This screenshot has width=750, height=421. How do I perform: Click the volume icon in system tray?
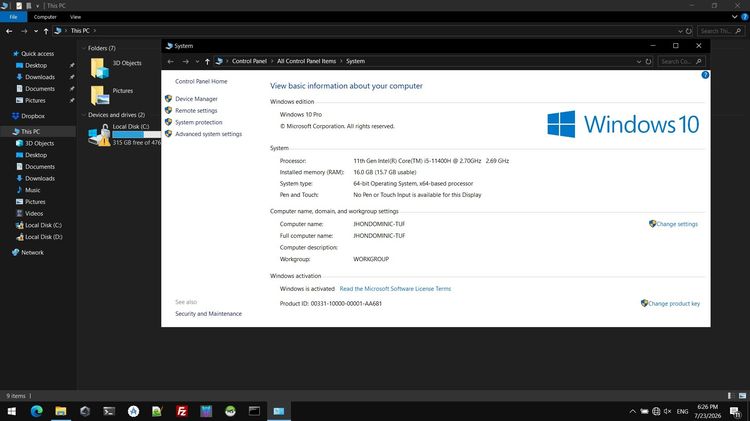[667, 411]
